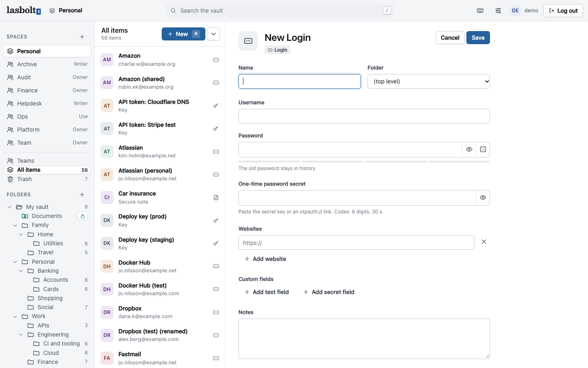
Task: Collapse the Banking folder
Action: click(x=21, y=271)
